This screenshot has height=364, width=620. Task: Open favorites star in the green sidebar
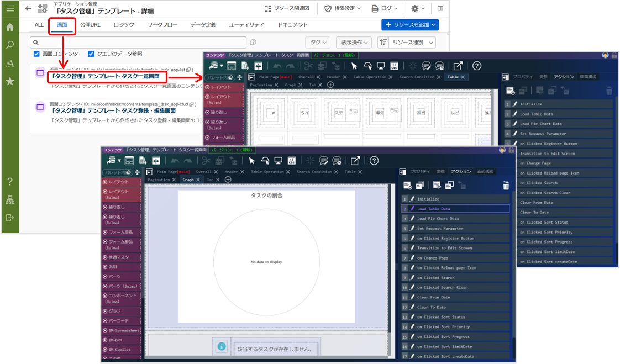[x=10, y=81]
